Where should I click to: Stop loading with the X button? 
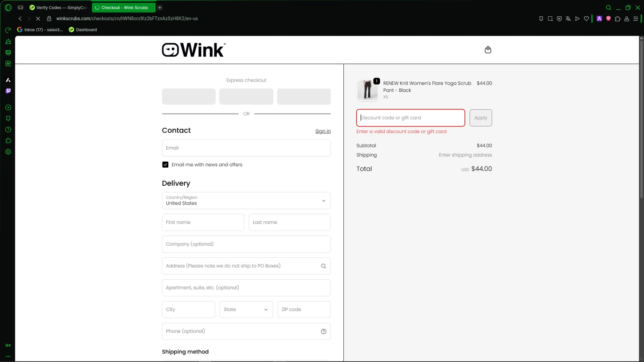38,19
